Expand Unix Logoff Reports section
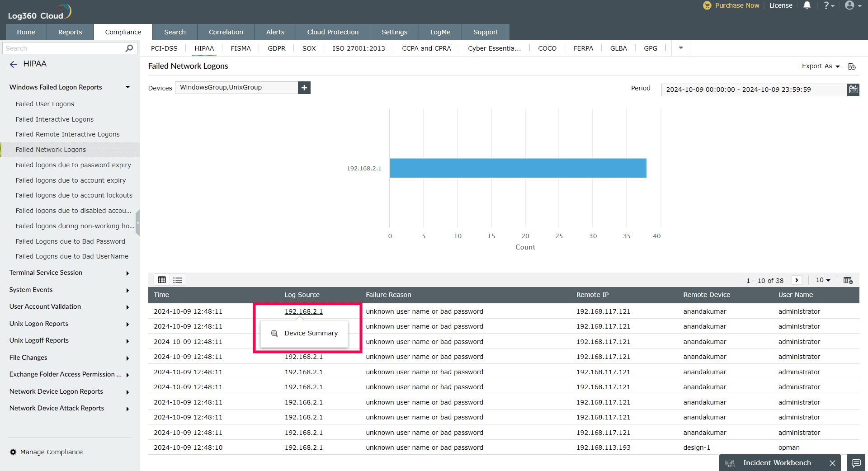Screen dimensions: 868x471 click(127, 341)
